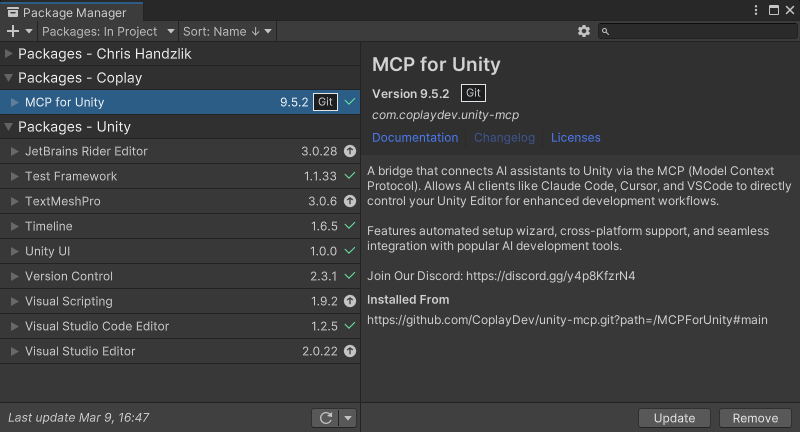Screen dimensions: 800x432
Task: Expand MCP for Unity version arrow
Action: (15, 102)
